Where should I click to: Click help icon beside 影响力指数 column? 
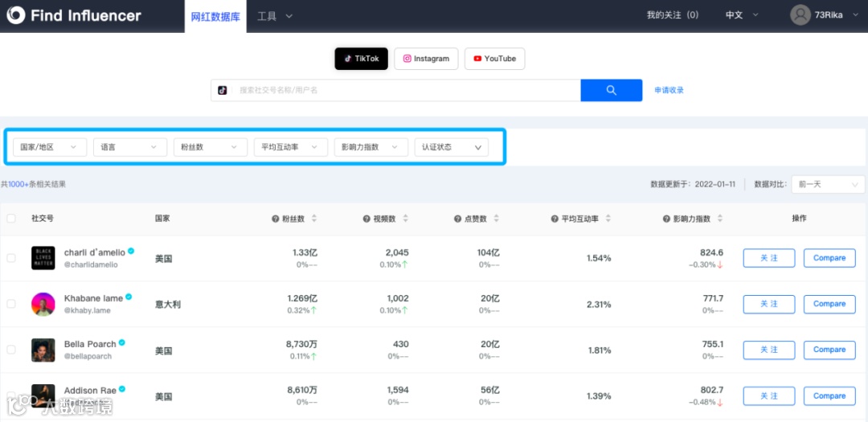point(666,219)
